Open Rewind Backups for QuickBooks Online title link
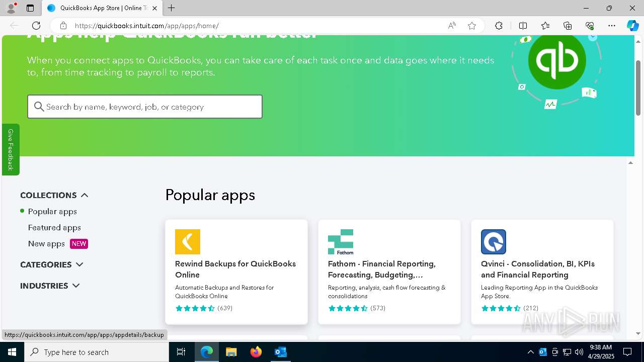The height and width of the screenshot is (362, 644). 235,269
